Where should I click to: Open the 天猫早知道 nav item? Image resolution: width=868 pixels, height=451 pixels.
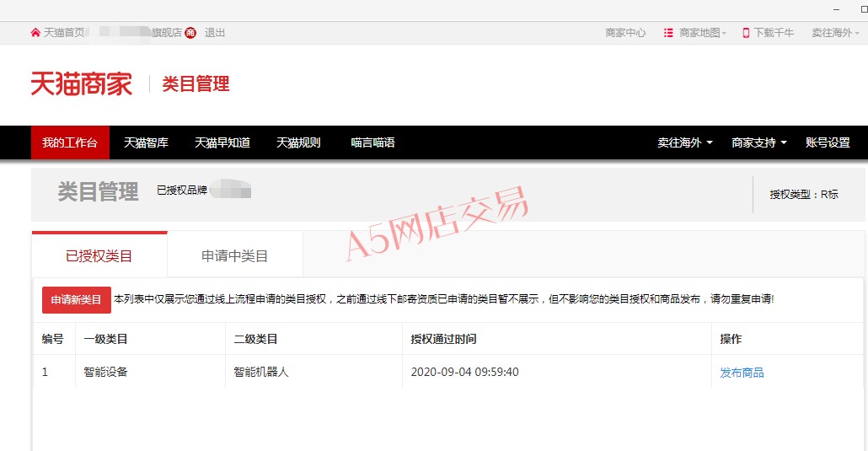[x=222, y=142]
